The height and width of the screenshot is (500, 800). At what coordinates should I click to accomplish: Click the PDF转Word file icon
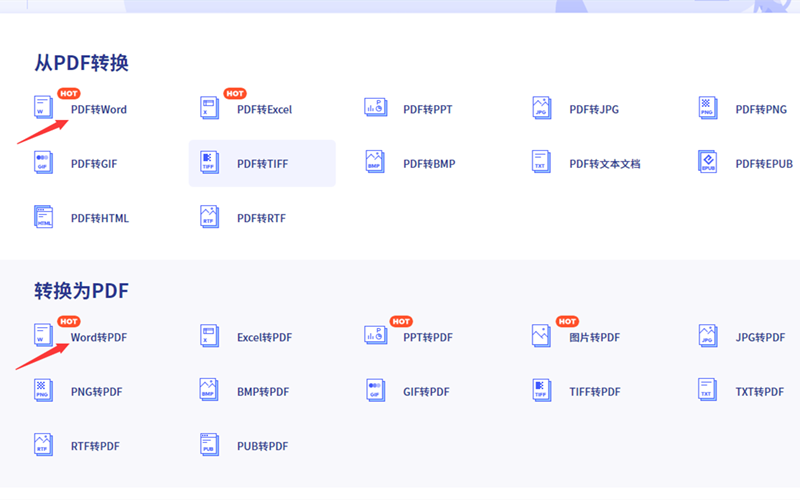click(x=43, y=108)
